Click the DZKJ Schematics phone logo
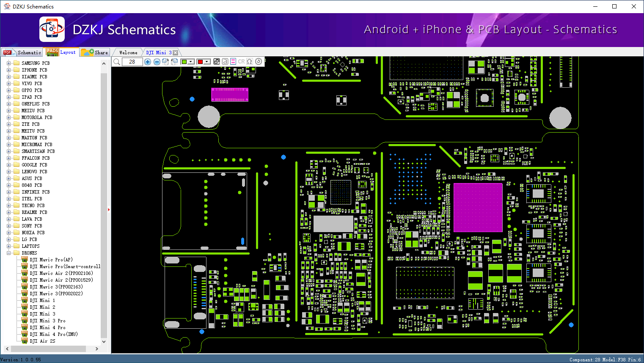Viewport: 644px width, 363px height. (x=52, y=29)
